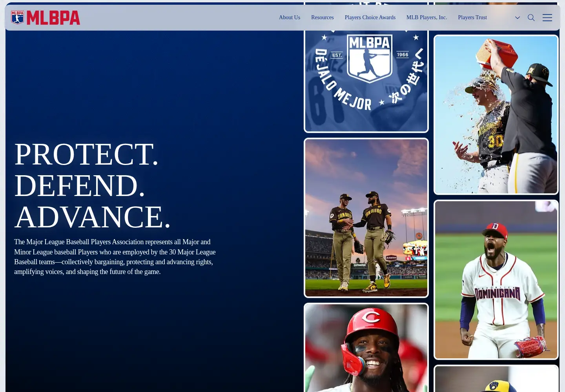The width and height of the screenshot is (565, 392).
Task: Open the Dominicana pitcher celebrating photo
Action: pos(496,280)
